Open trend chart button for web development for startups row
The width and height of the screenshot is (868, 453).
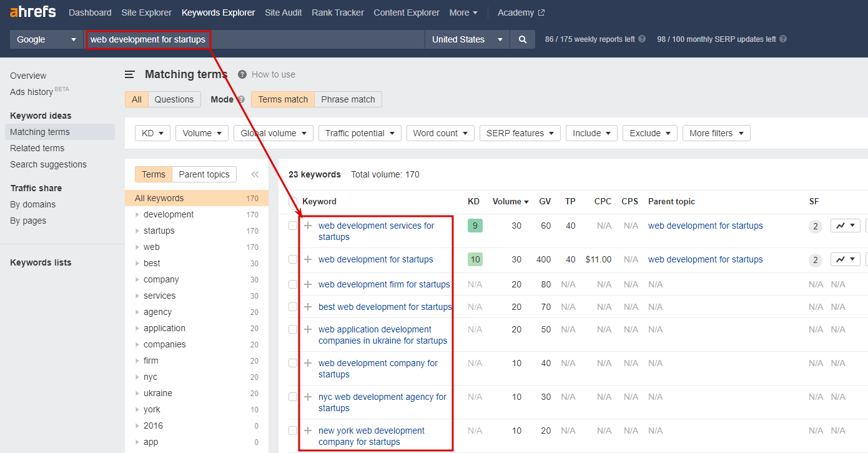point(846,259)
